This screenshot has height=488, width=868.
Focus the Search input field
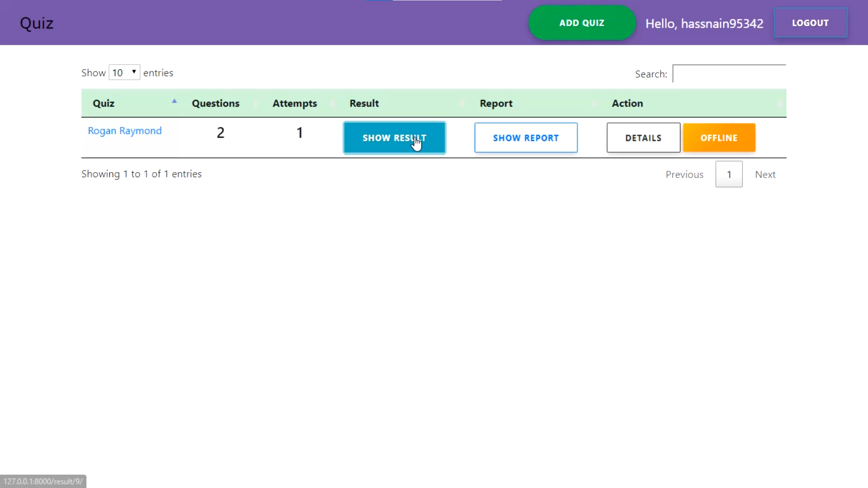tap(729, 74)
